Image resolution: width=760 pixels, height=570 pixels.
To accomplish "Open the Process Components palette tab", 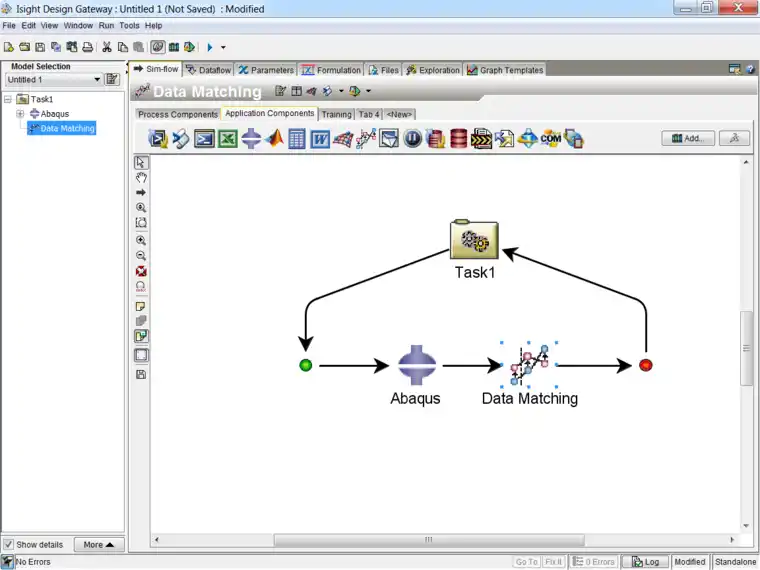I will [x=178, y=114].
